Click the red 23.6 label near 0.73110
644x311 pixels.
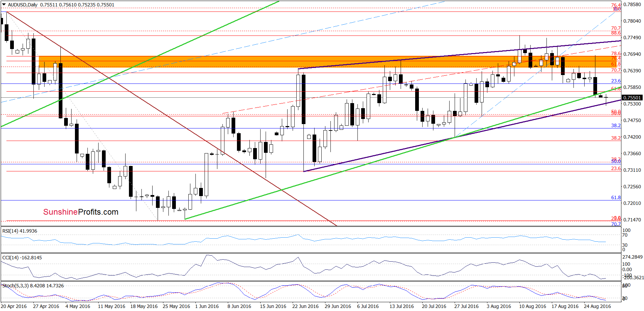616,168
